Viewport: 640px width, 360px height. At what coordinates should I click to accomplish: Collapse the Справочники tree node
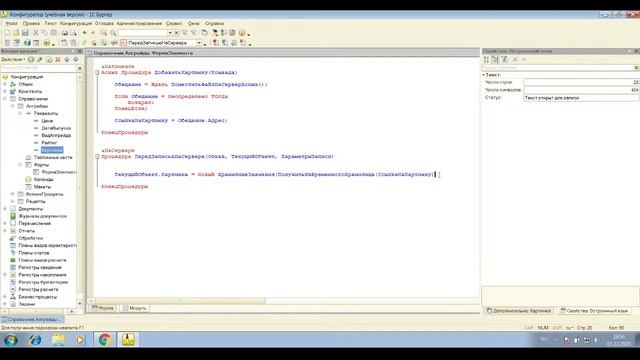coord(5,99)
